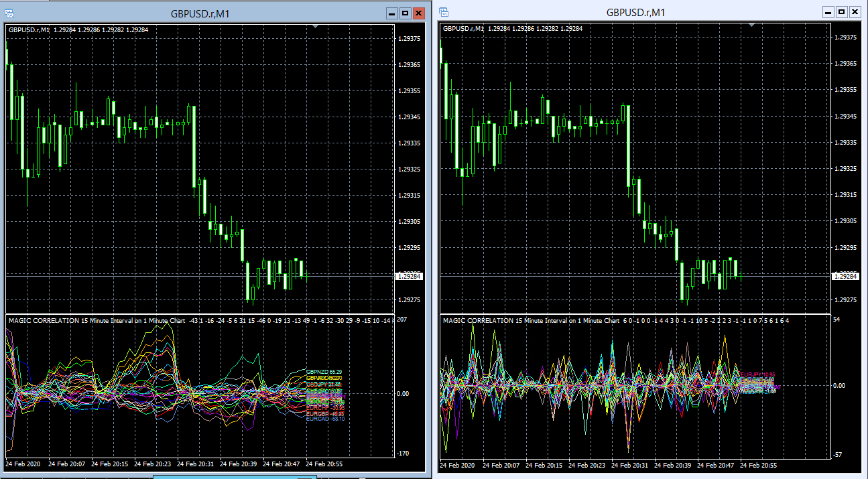Click 24 Feb 20:55 time label in left chart
The width and height of the screenshot is (868, 479).
click(324, 464)
